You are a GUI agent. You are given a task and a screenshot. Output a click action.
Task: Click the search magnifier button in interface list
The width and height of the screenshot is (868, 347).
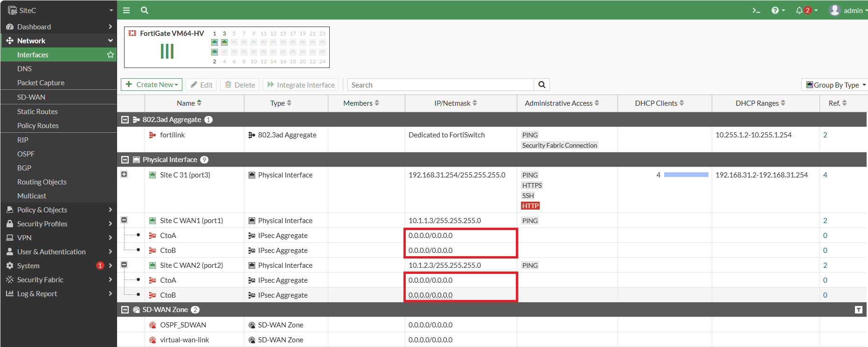(542, 85)
